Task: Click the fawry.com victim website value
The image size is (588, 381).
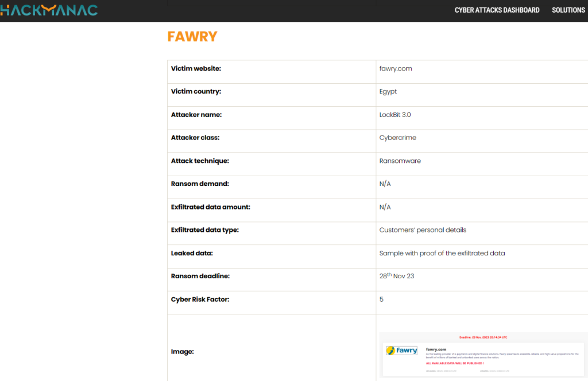Action: (396, 69)
